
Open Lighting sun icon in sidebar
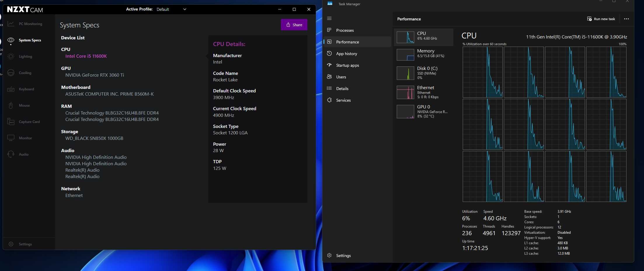click(x=11, y=57)
